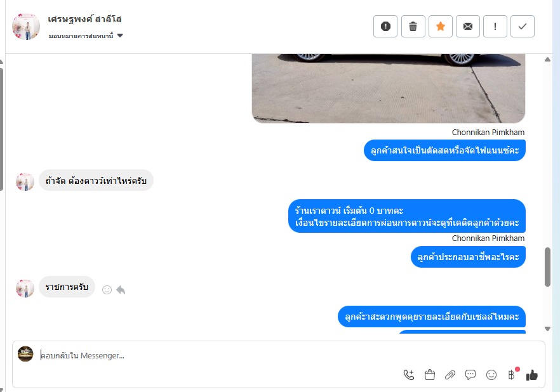This screenshot has height=392, width=560.
Task: Open the shopping bag order icon
Action: pos(430,375)
